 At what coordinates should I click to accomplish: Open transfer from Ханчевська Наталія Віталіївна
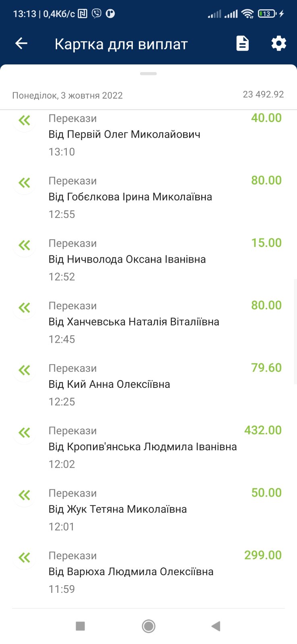134,322
